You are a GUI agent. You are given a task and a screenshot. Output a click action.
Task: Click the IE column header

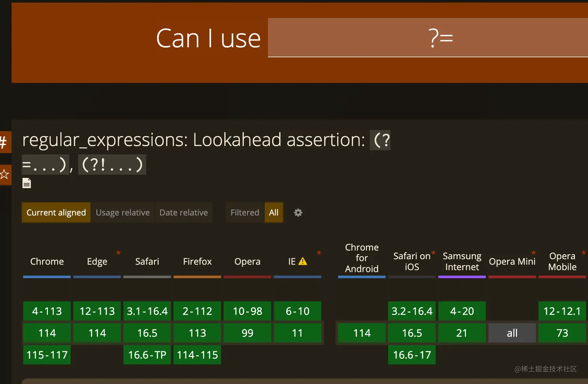click(x=292, y=261)
